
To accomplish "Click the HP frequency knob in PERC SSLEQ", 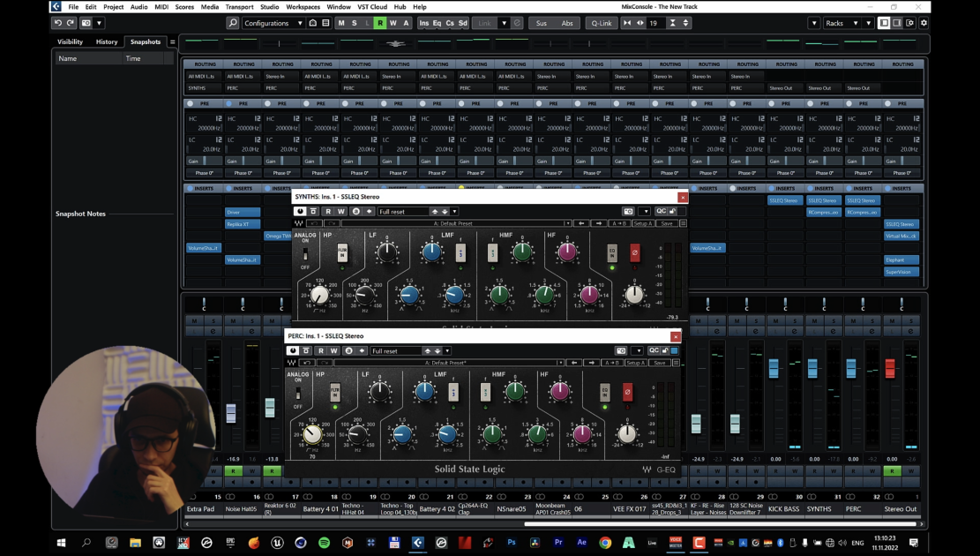I will click(x=312, y=434).
